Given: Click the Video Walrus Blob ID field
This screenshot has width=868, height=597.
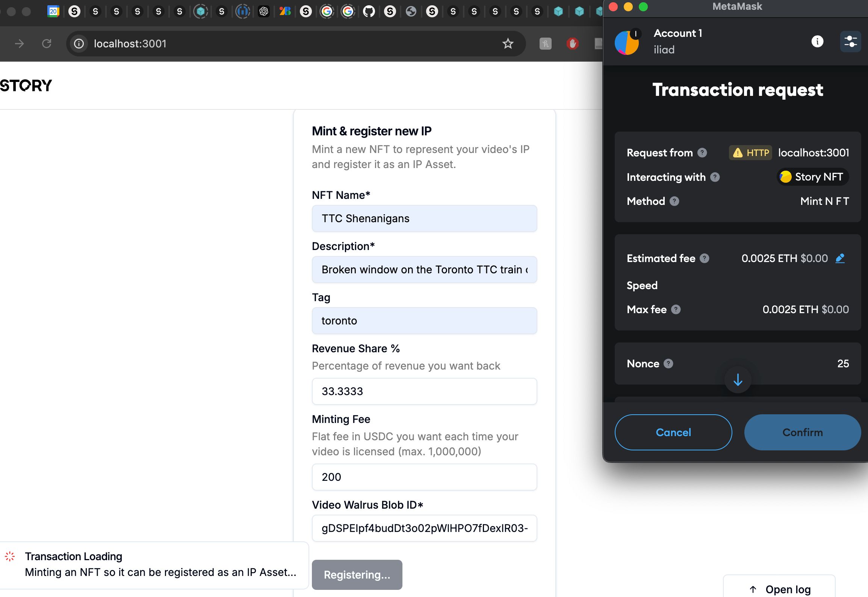Looking at the screenshot, I should (424, 528).
